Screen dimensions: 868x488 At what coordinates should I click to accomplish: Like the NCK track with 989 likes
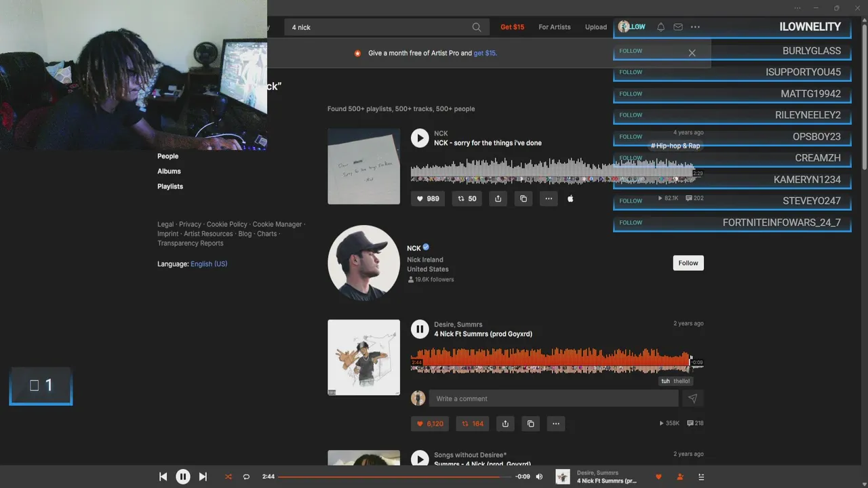coord(428,199)
